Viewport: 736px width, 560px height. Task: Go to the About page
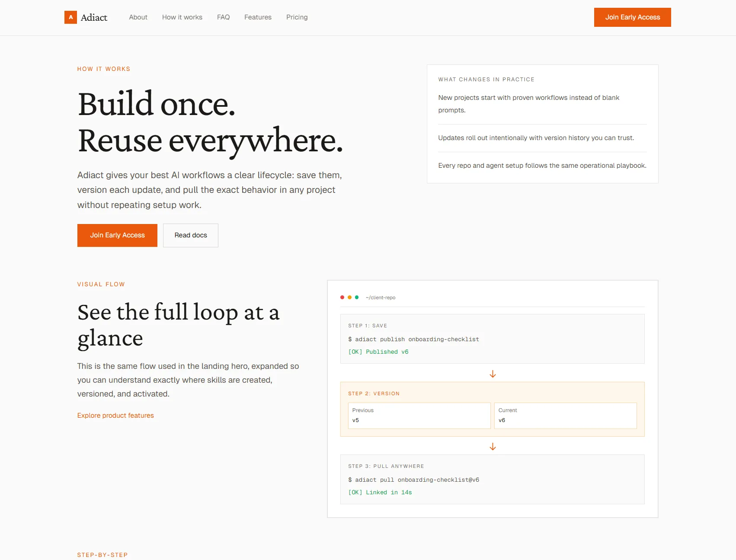point(138,17)
